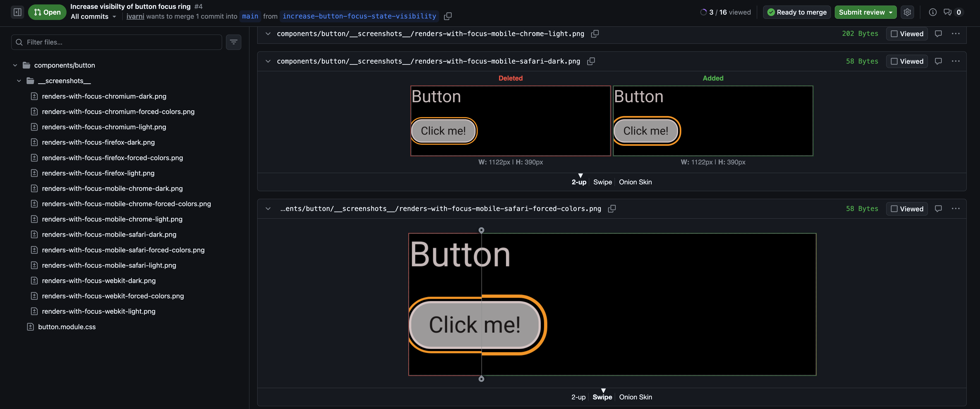The width and height of the screenshot is (980, 409).
Task: Click ivarni author link
Action: point(135,16)
